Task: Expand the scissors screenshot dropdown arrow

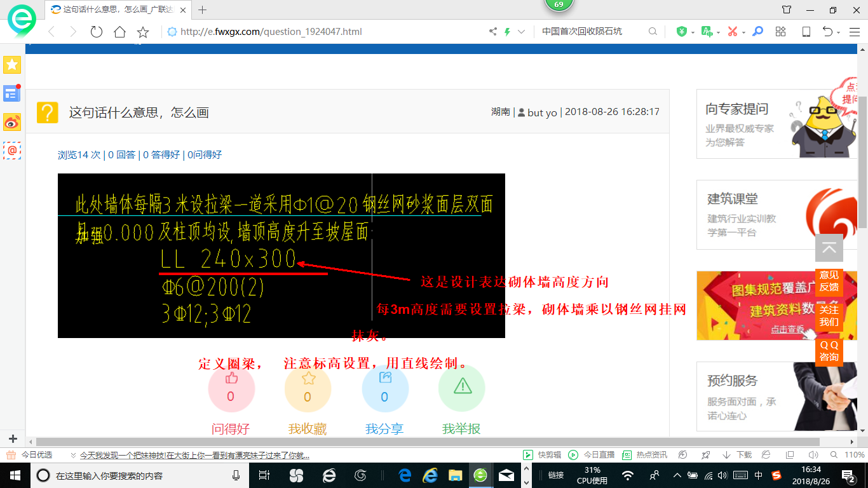Action: pyautogui.click(x=743, y=32)
